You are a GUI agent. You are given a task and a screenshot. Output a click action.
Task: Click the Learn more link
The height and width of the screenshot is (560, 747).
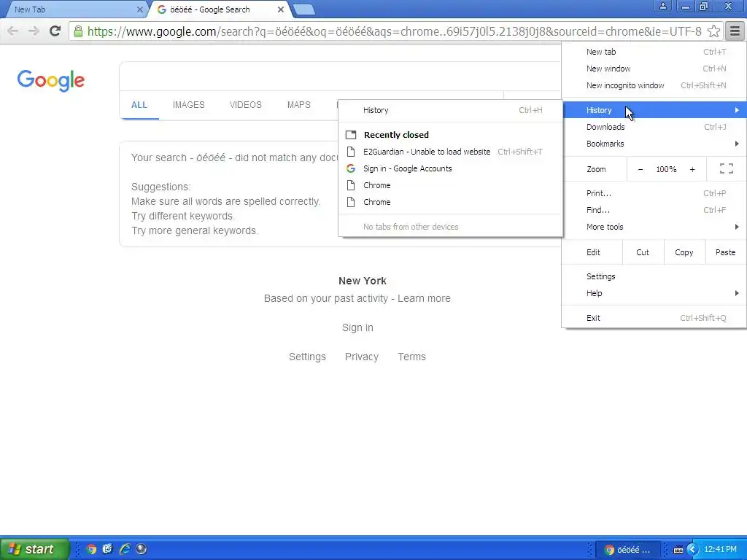424,298
